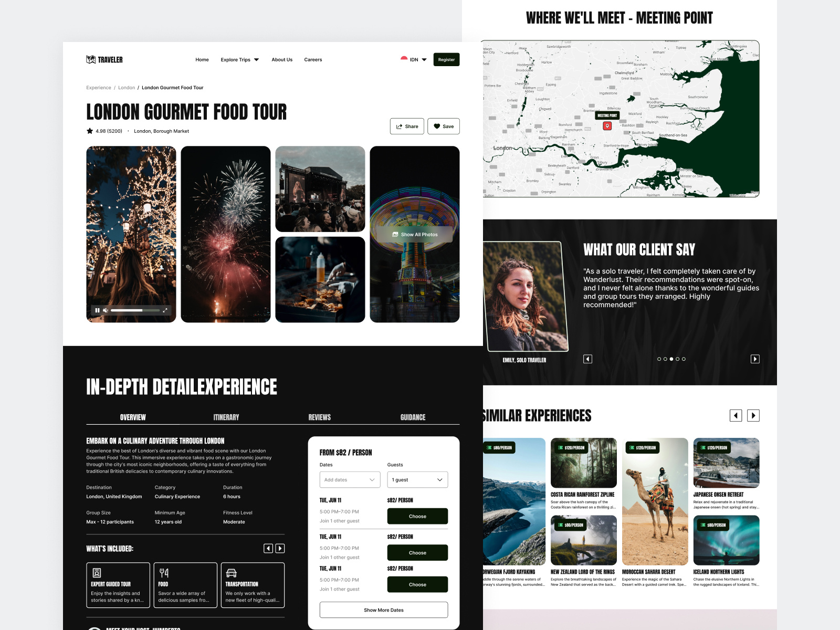Click the meeting point pin on the map

(607, 126)
